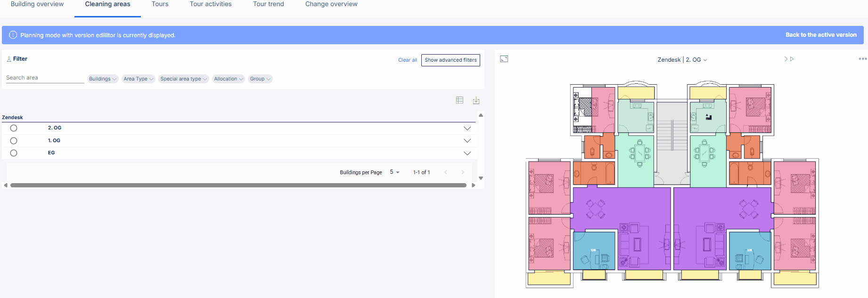Select the 1. OG radio button
868x298 pixels.
pyautogui.click(x=14, y=141)
